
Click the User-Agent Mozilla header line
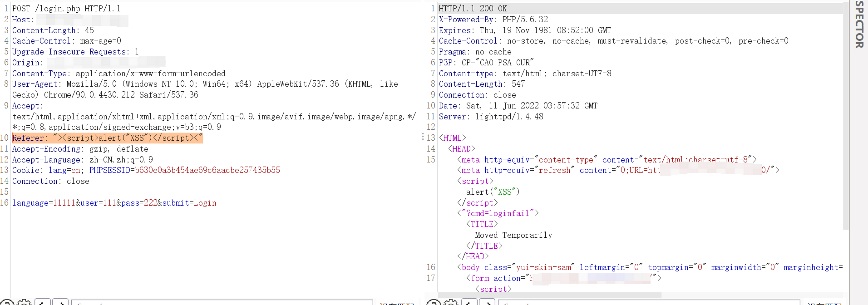(205, 89)
